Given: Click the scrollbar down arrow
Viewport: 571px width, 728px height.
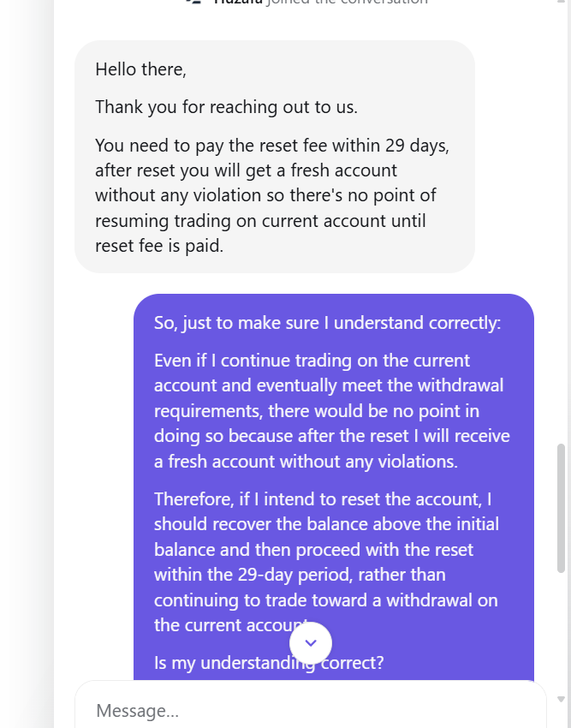Looking at the screenshot, I should 562,698.
